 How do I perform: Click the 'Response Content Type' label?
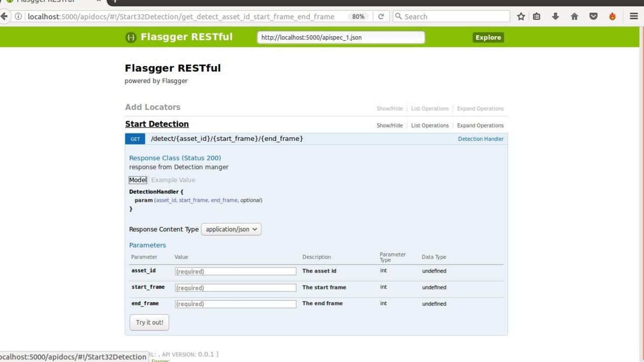point(164,229)
